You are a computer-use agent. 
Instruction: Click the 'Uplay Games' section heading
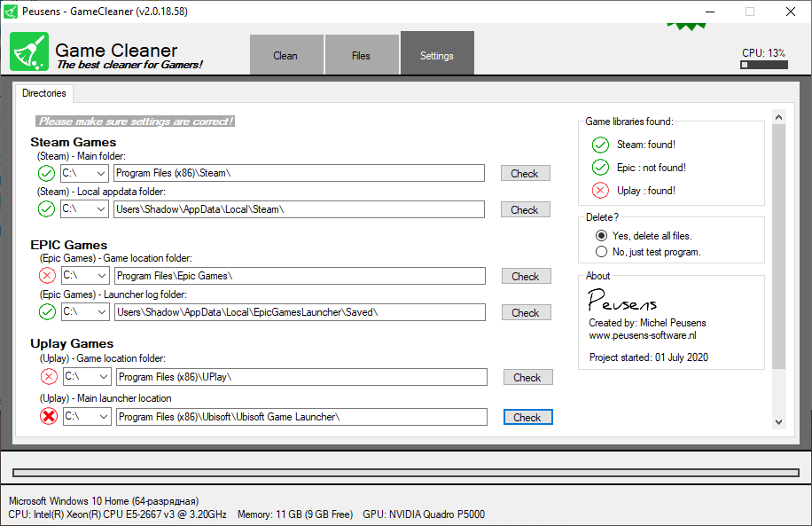tap(72, 343)
